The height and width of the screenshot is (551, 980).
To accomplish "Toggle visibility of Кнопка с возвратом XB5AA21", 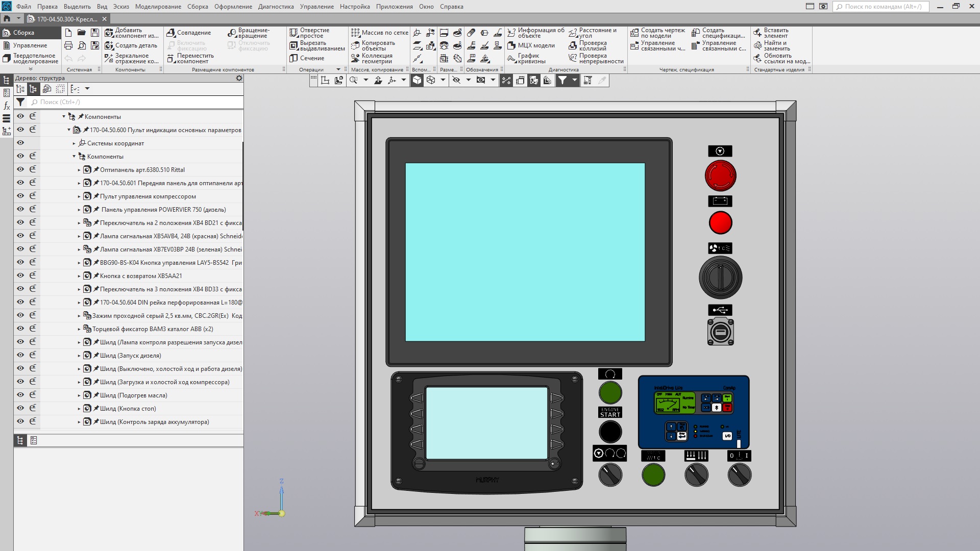I will coord(20,275).
